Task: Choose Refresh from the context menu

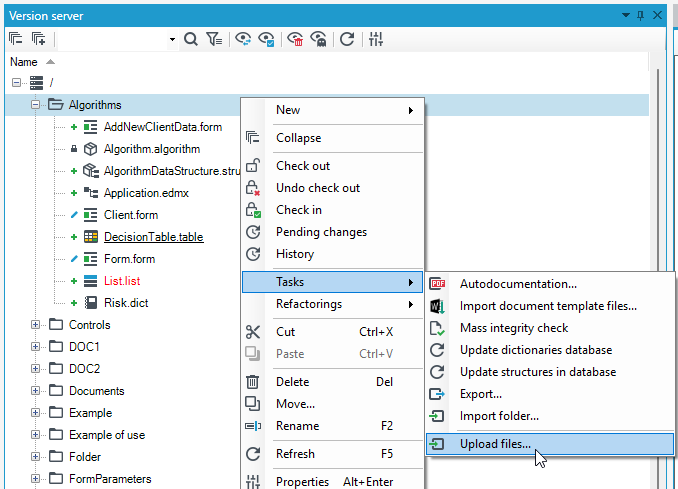Action: tap(333, 454)
